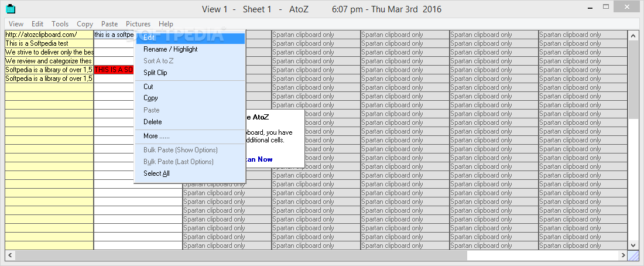Choose Rename / Highlight from context menu
The height and width of the screenshot is (266, 644).
tap(190, 49)
